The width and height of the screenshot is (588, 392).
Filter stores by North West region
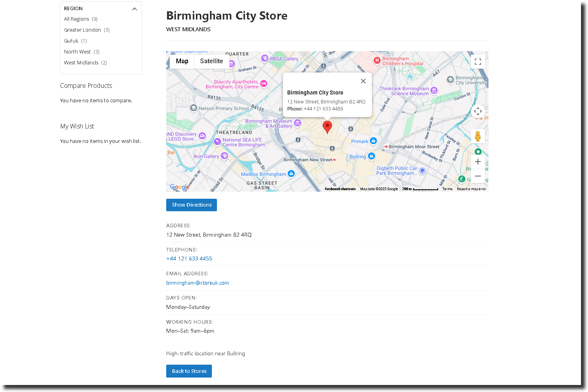[78, 52]
